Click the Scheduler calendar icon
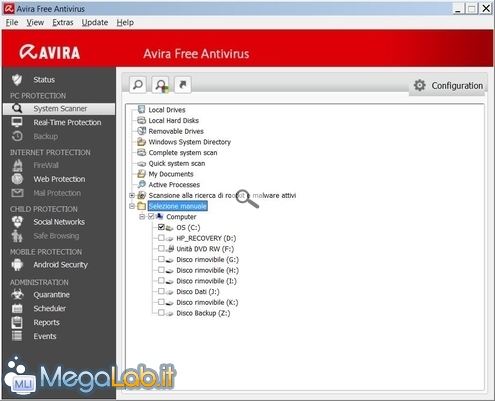 click(17, 308)
